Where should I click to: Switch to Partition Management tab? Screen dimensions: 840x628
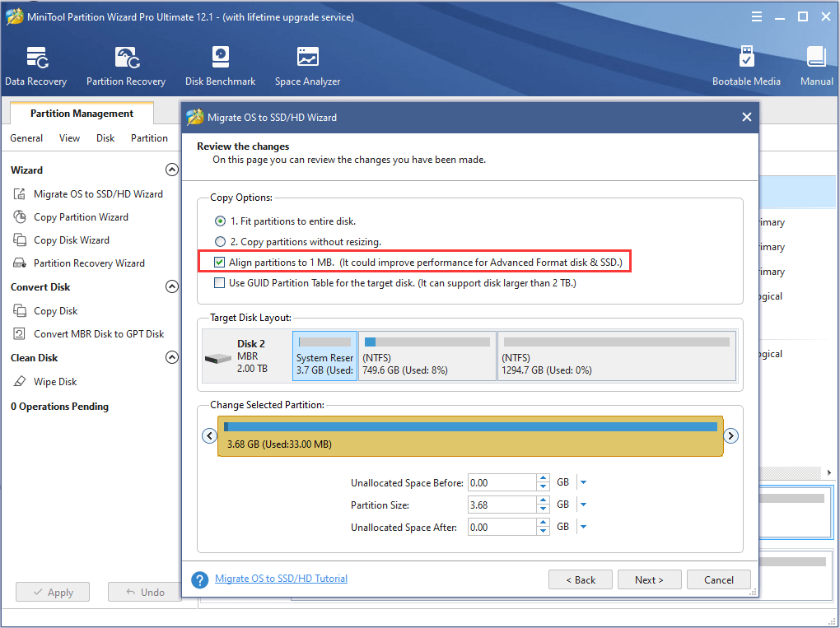(x=82, y=114)
